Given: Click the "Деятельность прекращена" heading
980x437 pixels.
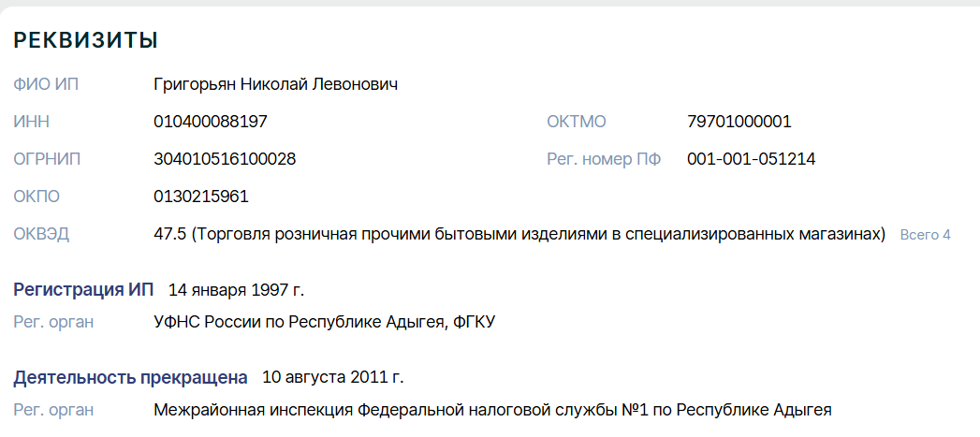Looking at the screenshot, I should point(130,377).
